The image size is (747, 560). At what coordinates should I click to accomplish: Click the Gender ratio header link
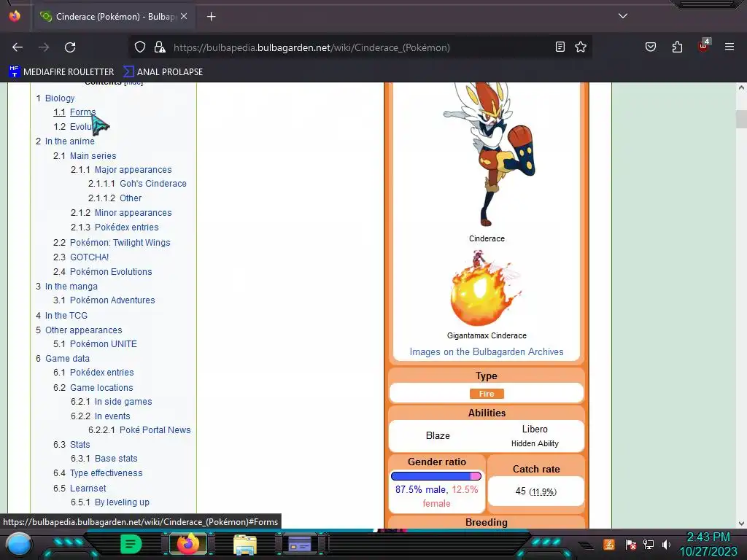tap(437, 462)
